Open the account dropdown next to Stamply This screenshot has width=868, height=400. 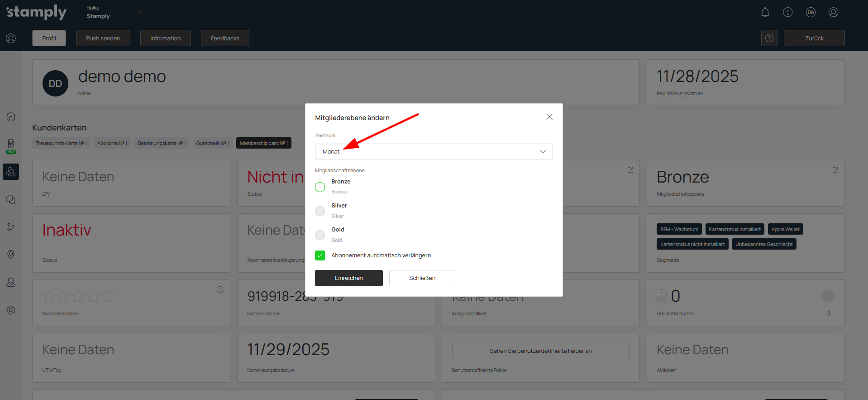140,12
